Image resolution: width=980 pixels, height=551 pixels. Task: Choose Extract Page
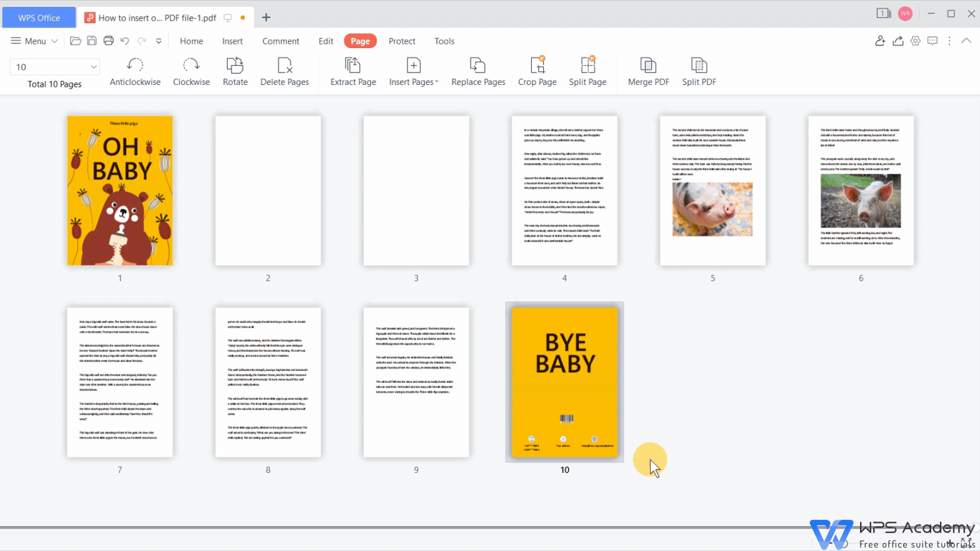[x=353, y=72]
